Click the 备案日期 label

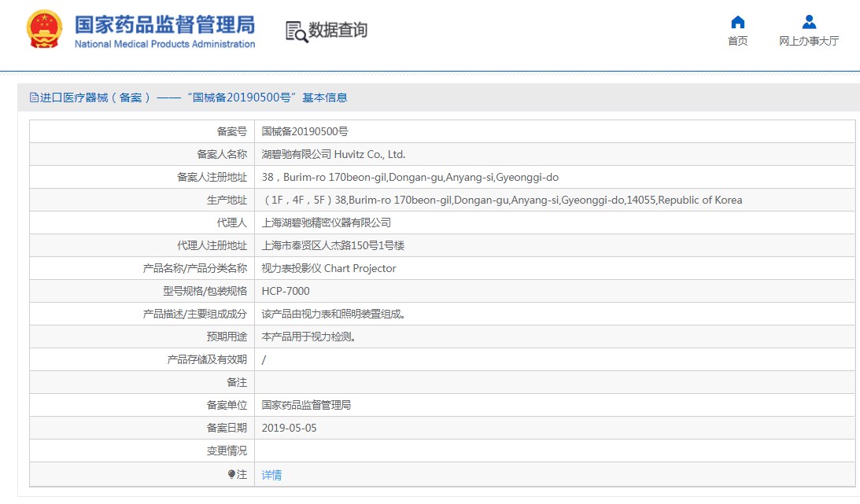[x=227, y=429]
